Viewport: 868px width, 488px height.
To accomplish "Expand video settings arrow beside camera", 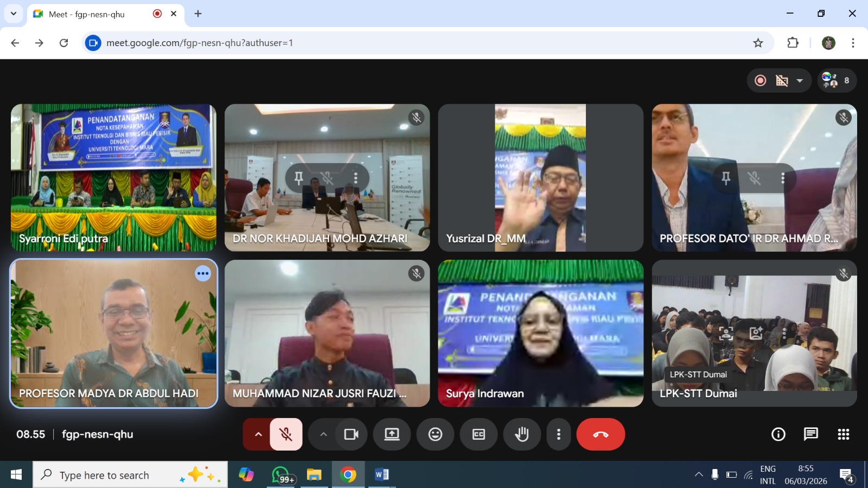I will (x=323, y=434).
